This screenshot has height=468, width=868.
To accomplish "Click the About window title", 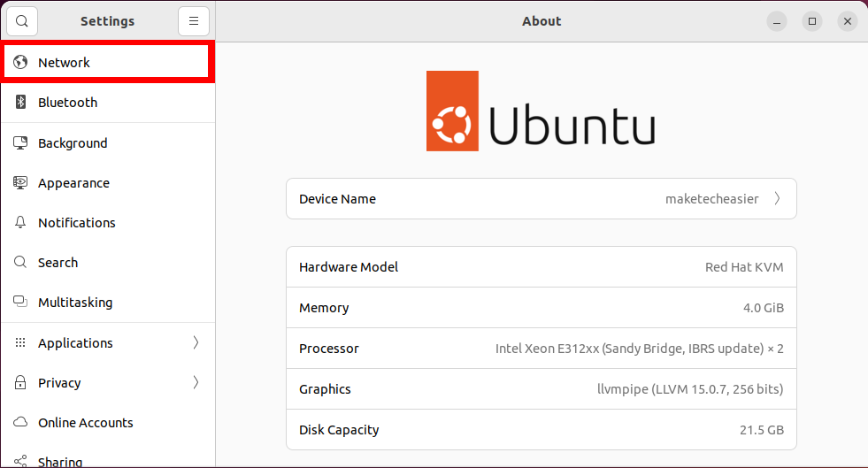I will pos(542,21).
